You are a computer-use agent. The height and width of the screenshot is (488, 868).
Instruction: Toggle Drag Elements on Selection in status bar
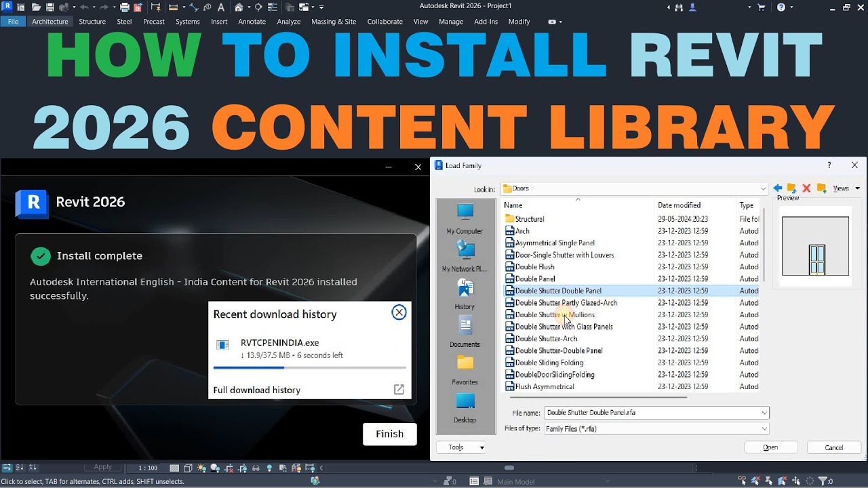click(x=796, y=481)
